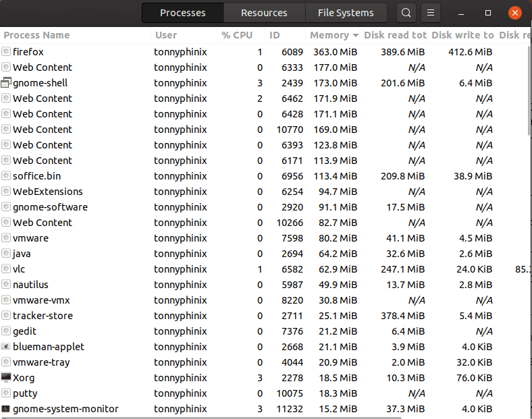Click process ID 6393
The width and height of the screenshot is (532, 419).
(292, 145)
